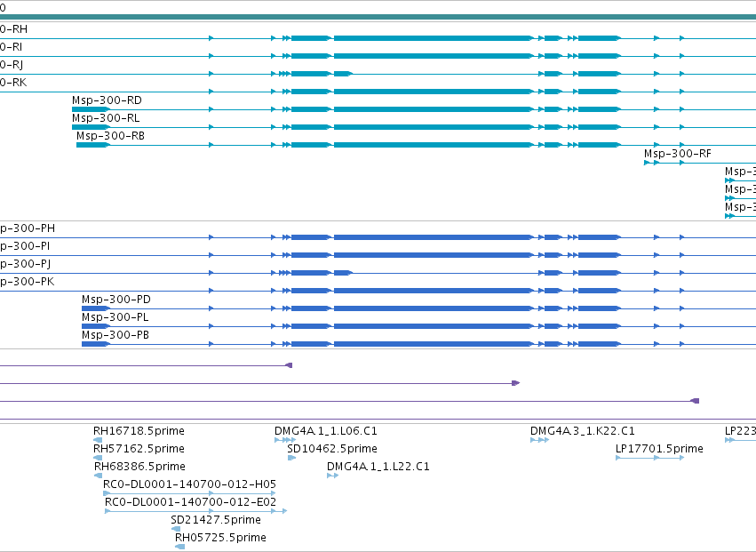This screenshot has height=552, width=756.
Task: Select the p-300-PI protein label
Action: 25,246
